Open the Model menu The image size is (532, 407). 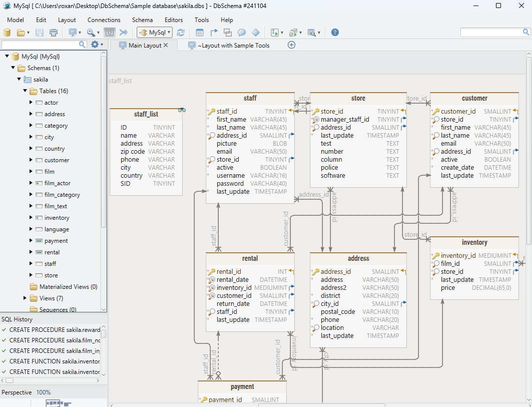[16, 20]
